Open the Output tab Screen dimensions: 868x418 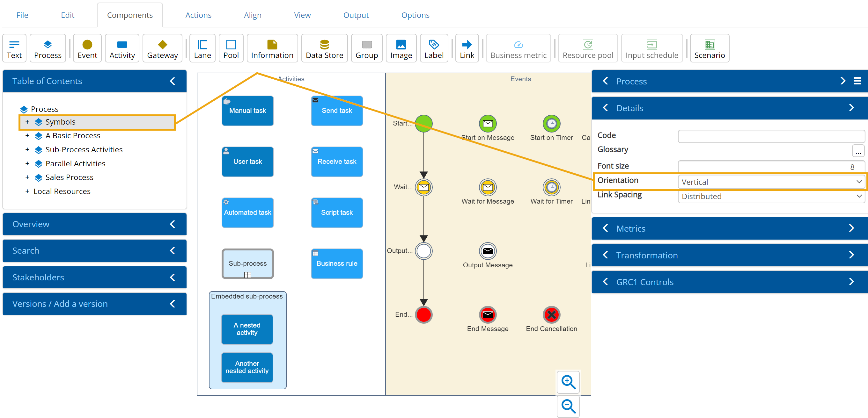(356, 15)
